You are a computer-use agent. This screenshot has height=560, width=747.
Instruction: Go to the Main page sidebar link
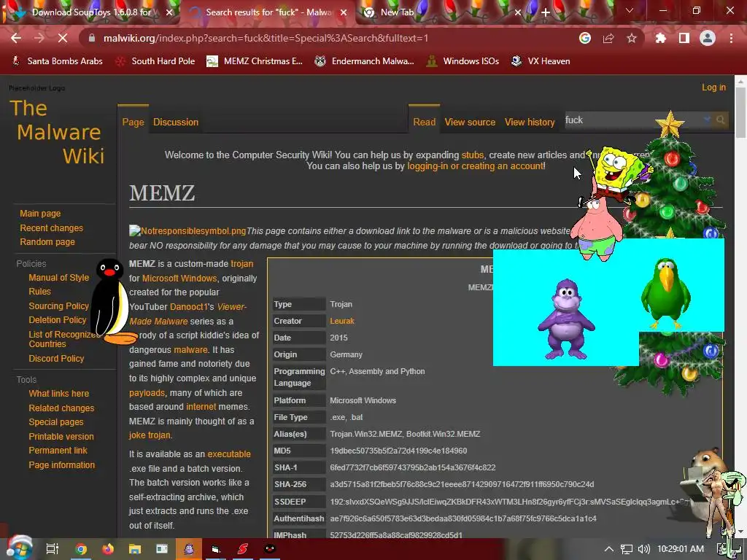click(40, 214)
